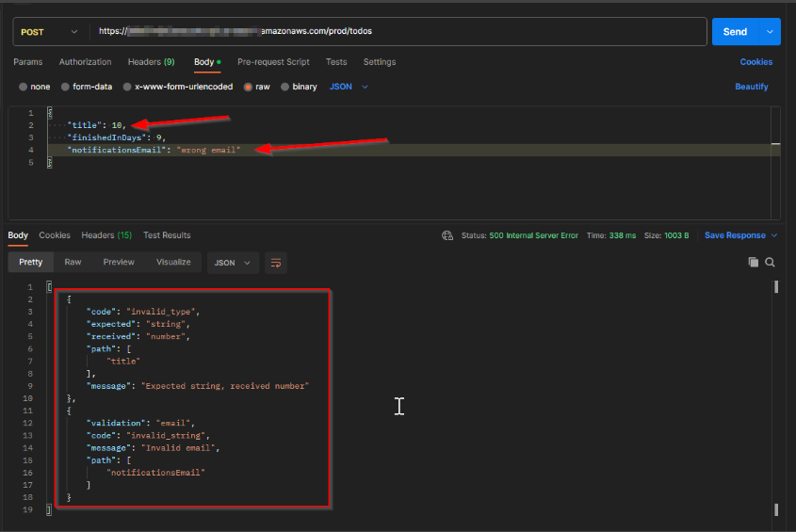Show the Raw response view
Image resolution: width=796 pixels, height=532 pixels.
tap(73, 263)
